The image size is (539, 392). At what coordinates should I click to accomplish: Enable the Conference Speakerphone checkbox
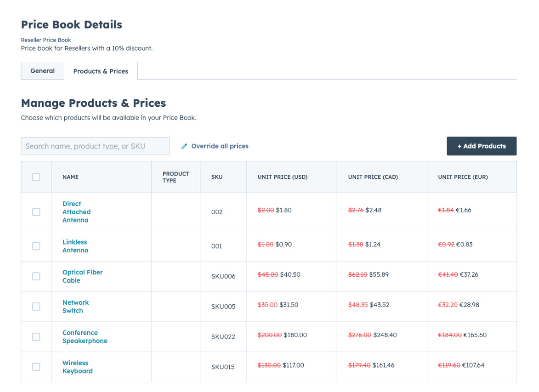tap(36, 337)
